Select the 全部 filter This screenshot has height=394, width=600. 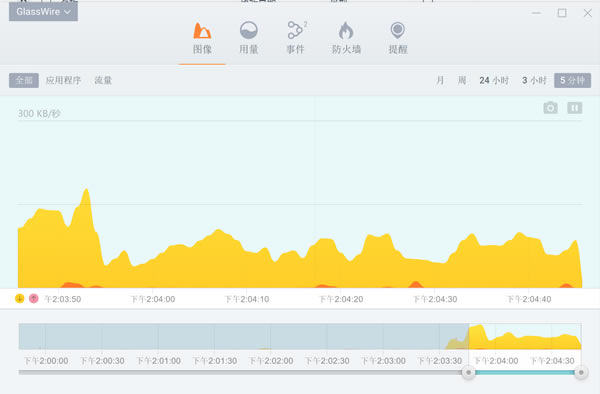pyautogui.click(x=24, y=80)
